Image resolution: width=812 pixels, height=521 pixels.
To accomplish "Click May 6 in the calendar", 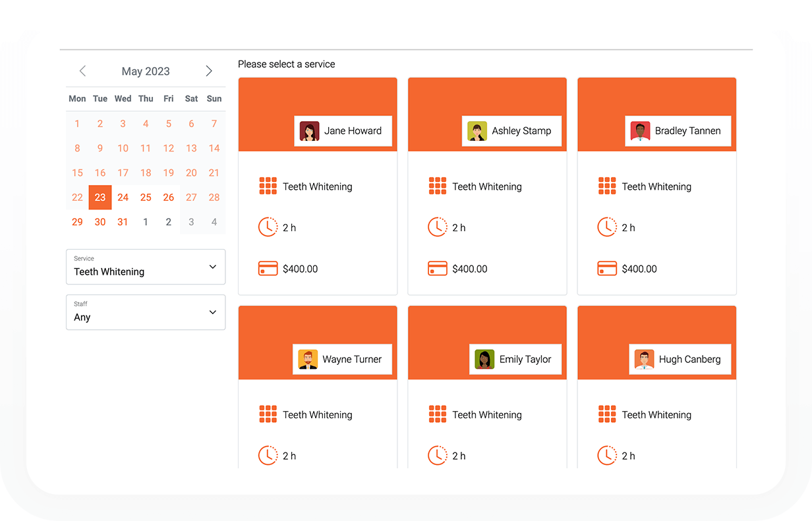I will click(x=191, y=124).
